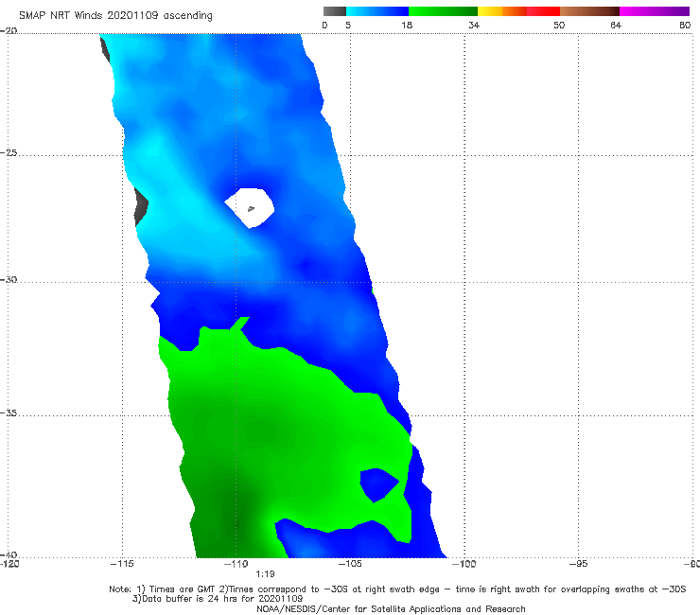Click the dark gray patch on the swath's left edge
This screenshot has height=615, width=700.
(141, 207)
